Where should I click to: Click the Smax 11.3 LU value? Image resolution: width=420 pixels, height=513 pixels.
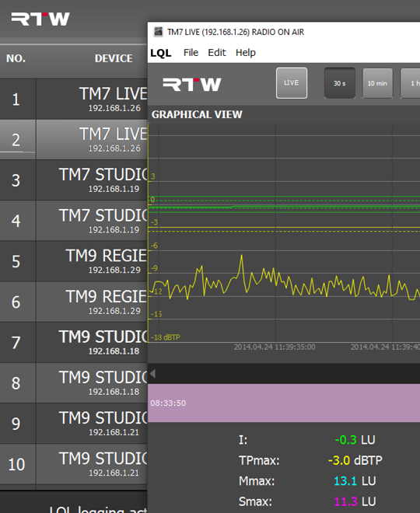click(355, 501)
